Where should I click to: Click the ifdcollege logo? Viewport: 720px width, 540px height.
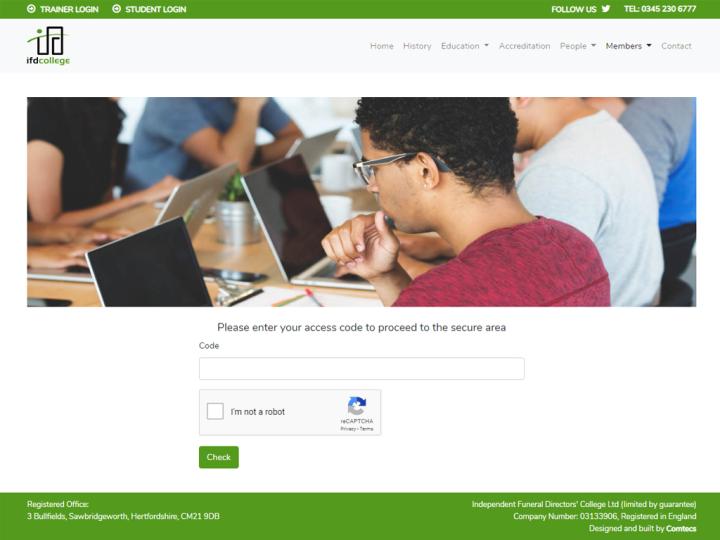point(48,46)
